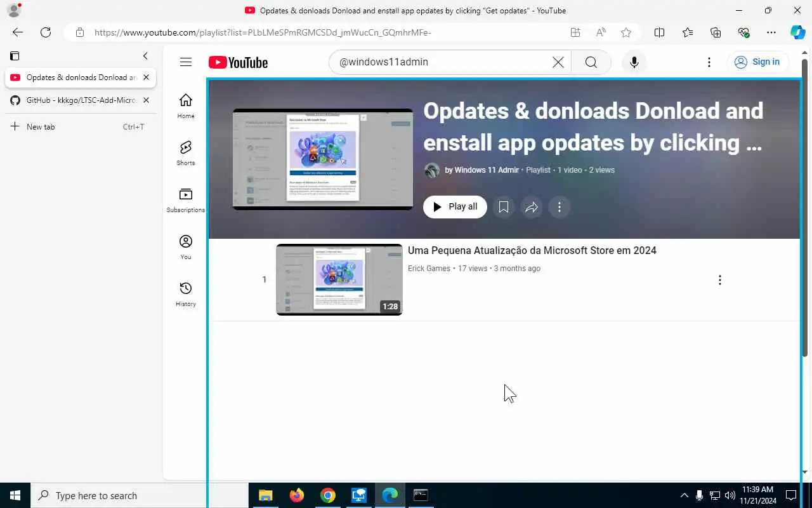Open Shorts in the YouTube sidebar

[186, 153]
